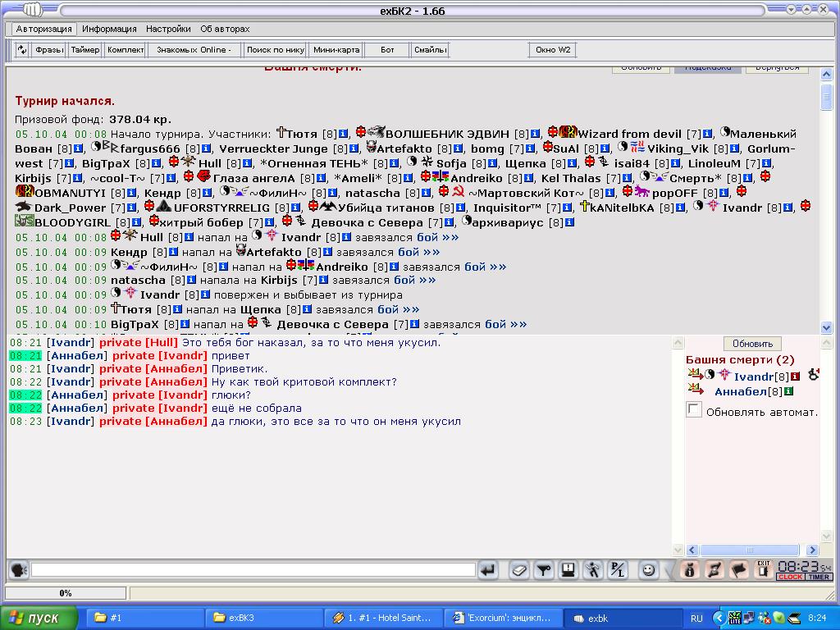Viewport: 840px width, 630px height.
Task: Open the Настройки menu
Action: (x=168, y=29)
